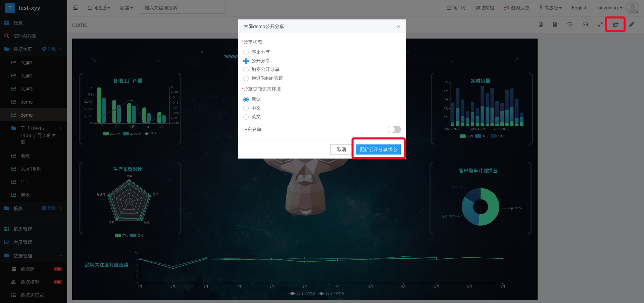This screenshot has width=644, height=303.
Task: Click the 新建 plus next to 报表
Action: pyautogui.click(x=49, y=208)
